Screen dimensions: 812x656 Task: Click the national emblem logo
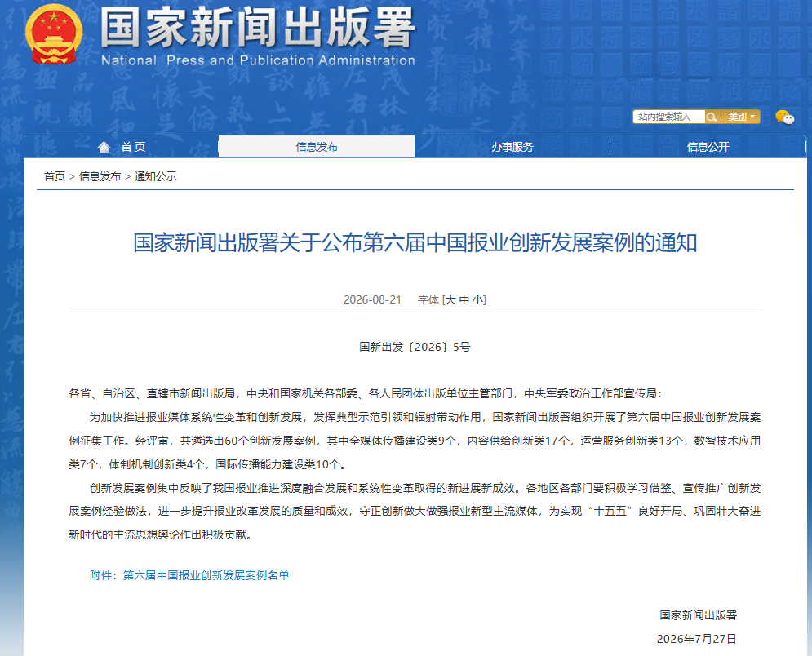click(54, 33)
